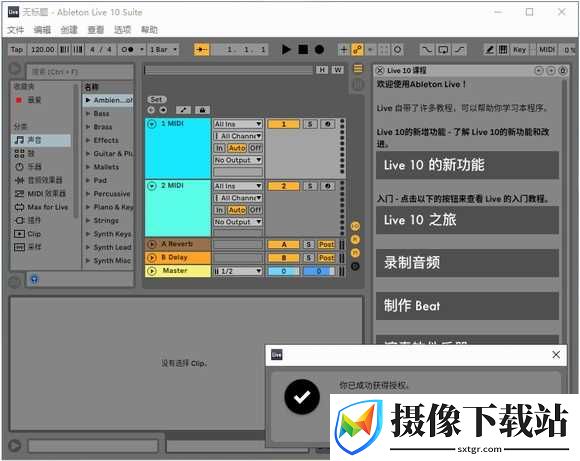Show the I-O section round button
Viewport: 580px width, 461px height.
[x=355, y=226]
